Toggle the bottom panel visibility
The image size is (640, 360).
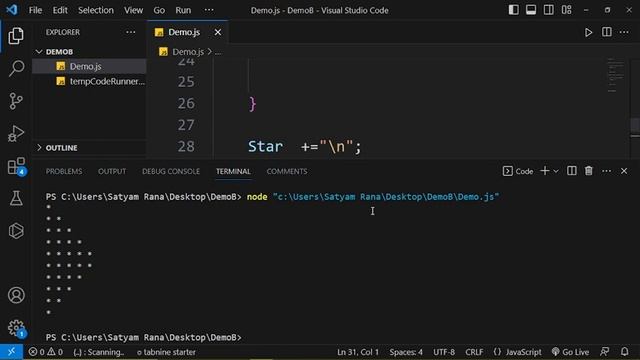point(531,10)
